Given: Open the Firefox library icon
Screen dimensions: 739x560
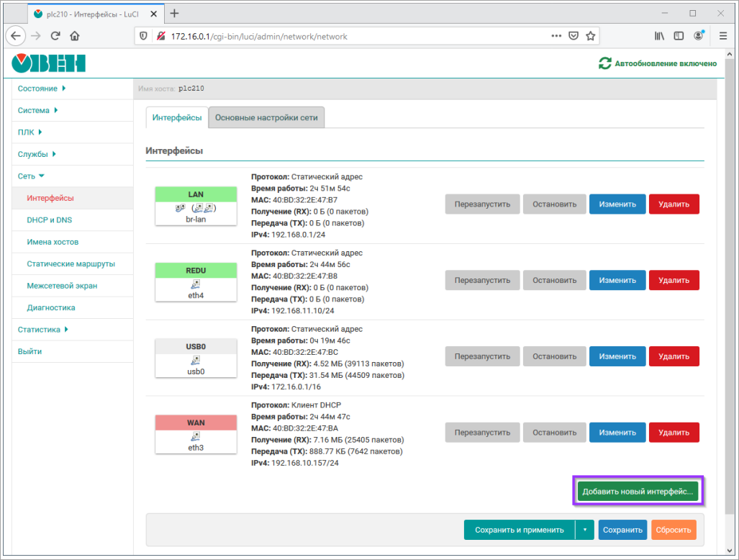Looking at the screenshot, I should point(659,36).
